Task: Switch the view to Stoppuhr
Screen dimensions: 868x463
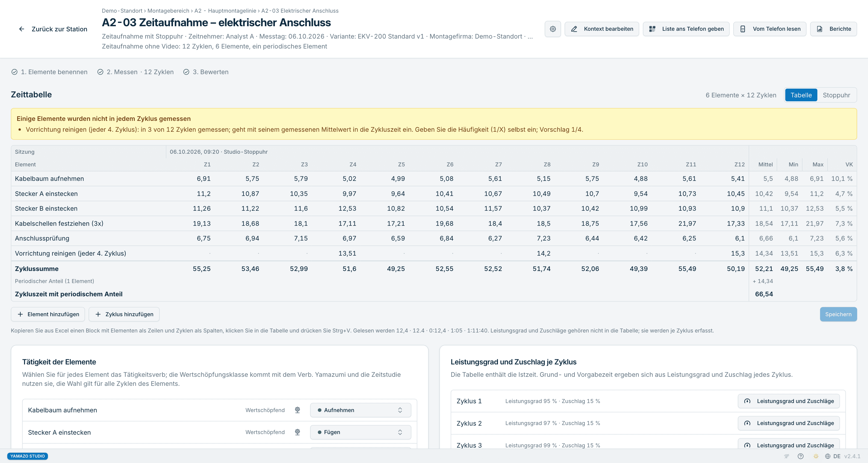Action: 836,95
